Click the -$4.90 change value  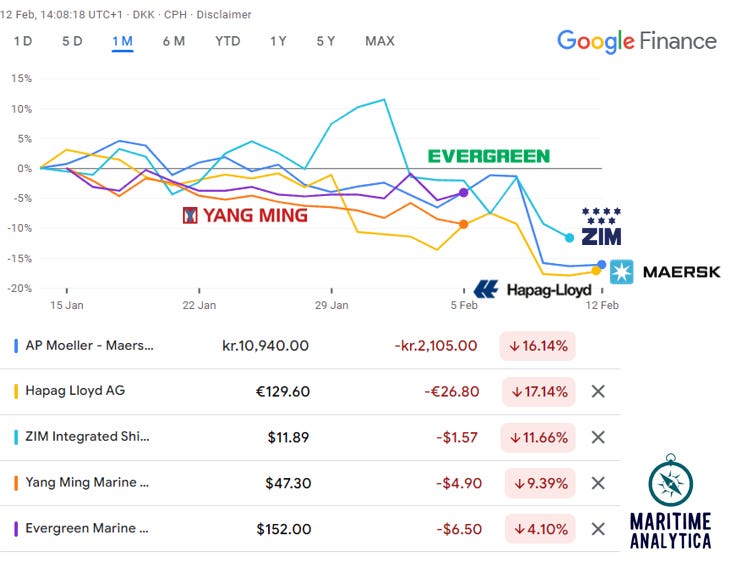[459, 483]
